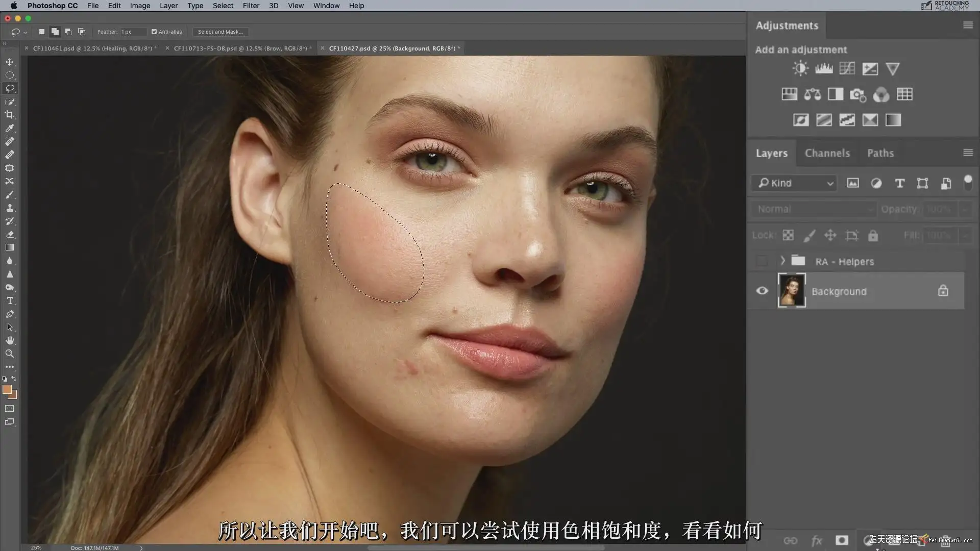Add a Levels adjustment

click(x=823, y=68)
